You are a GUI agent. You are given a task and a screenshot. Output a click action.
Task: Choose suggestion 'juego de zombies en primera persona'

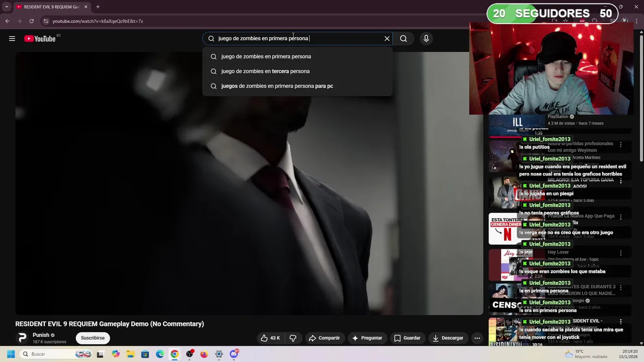coord(297,56)
